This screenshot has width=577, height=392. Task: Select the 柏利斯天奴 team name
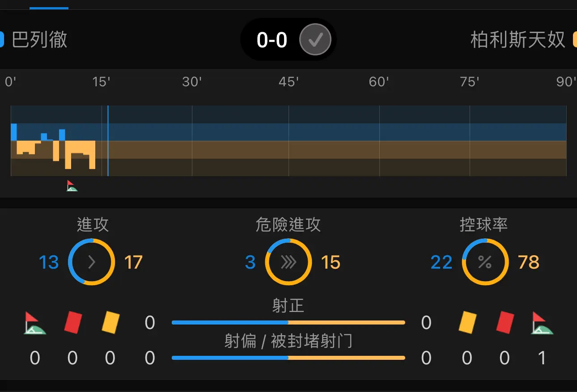(x=518, y=40)
